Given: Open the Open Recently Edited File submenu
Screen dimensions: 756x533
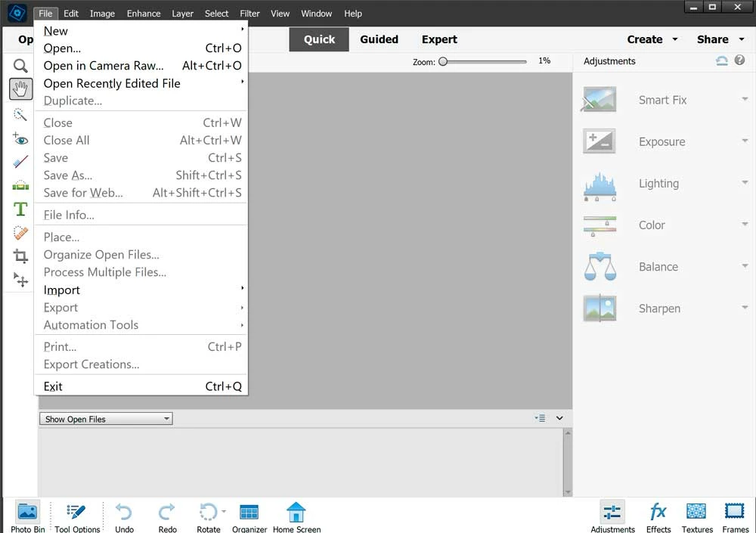Looking at the screenshot, I should click(x=141, y=83).
